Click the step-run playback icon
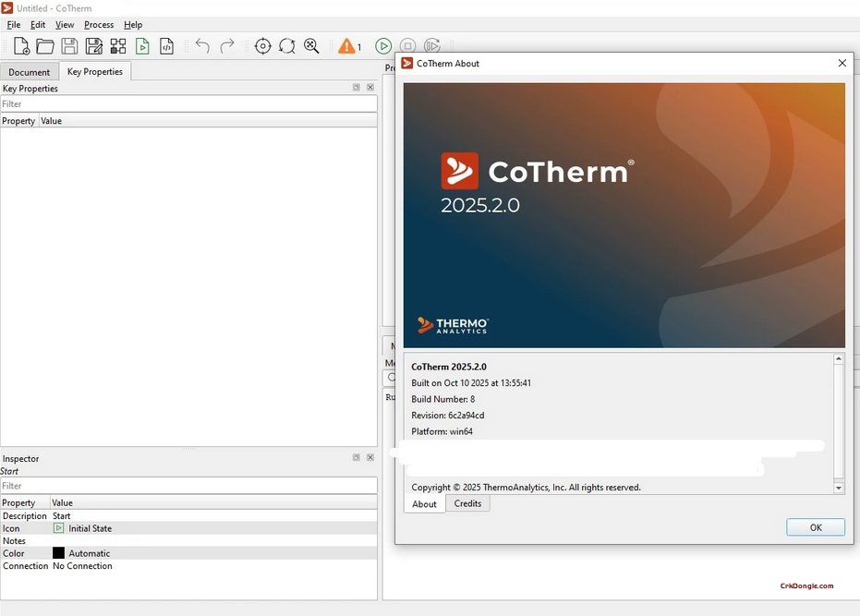This screenshot has height=616, width=860. [432, 46]
